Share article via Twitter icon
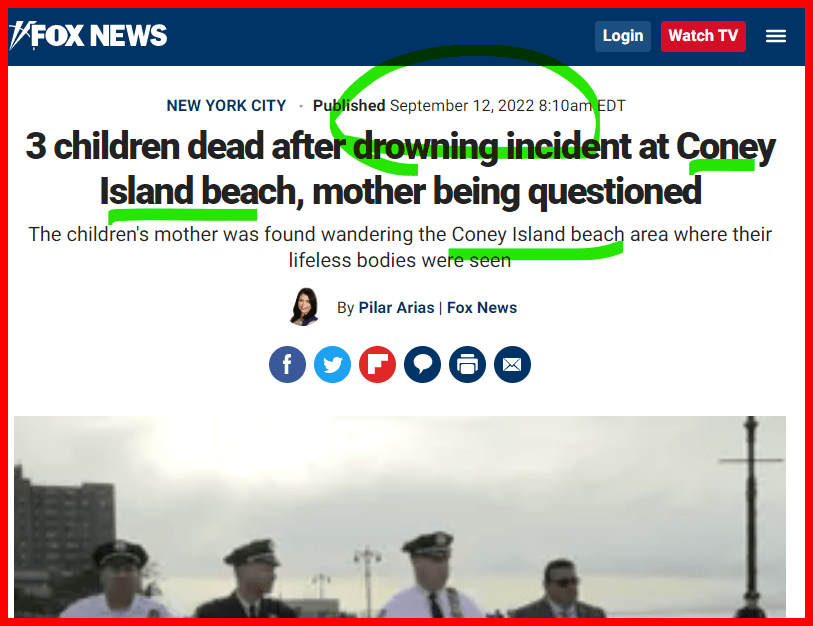Image resolution: width=813 pixels, height=626 pixels. tap(332, 365)
